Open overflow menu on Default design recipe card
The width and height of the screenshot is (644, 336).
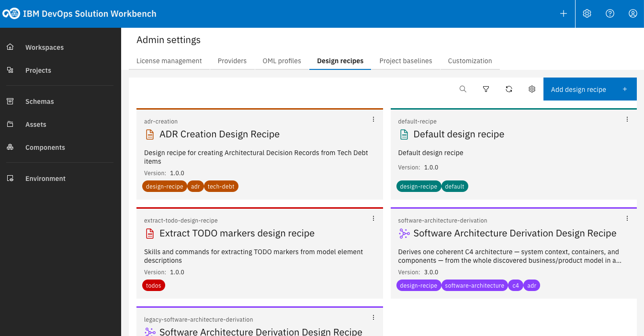click(x=627, y=119)
